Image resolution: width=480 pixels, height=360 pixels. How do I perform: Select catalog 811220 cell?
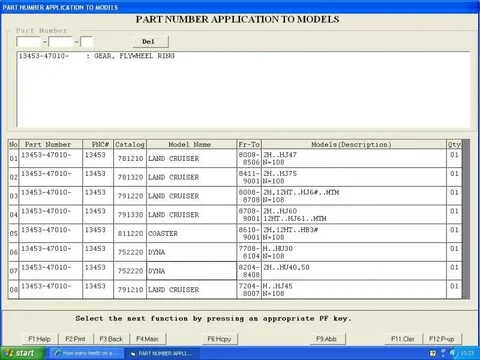pyautogui.click(x=130, y=233)
